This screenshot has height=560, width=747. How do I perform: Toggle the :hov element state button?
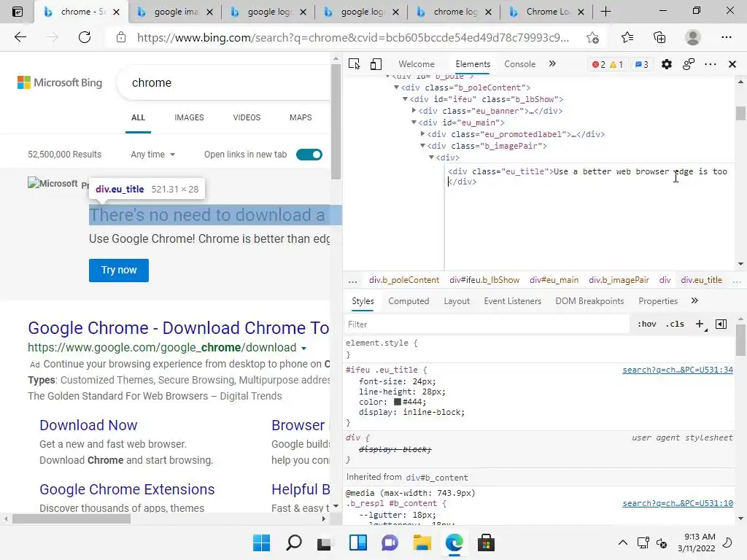pyautogui.click(x=646, y=324)
